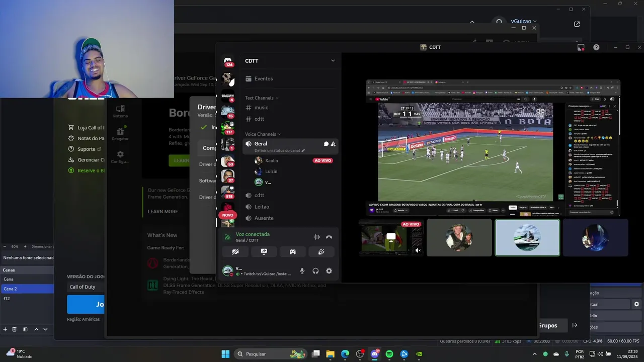Open Xaolin's live stream thumbnail
644x362 pixels.
pos(391,237)
